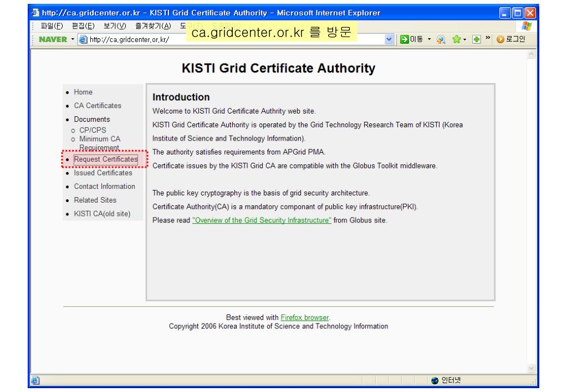Open the CA Certificates link
Viewport: 567px width, 392px height.
point(98,106)
